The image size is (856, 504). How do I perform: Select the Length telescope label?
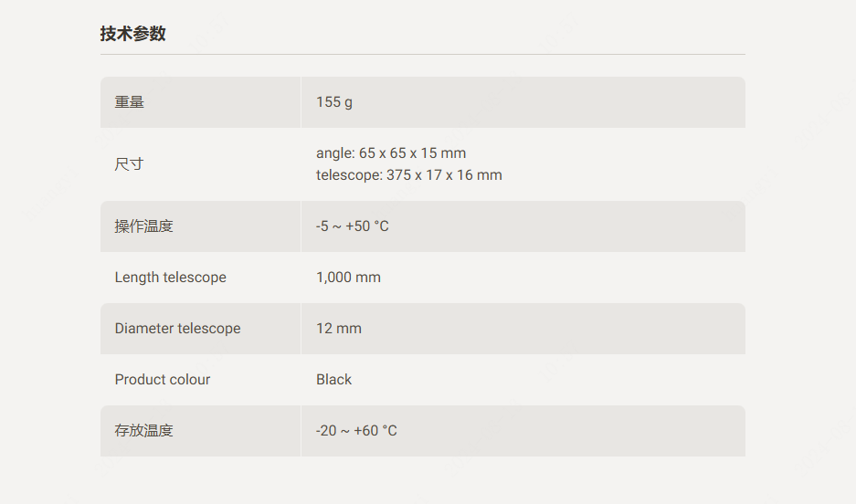[171, 278]
